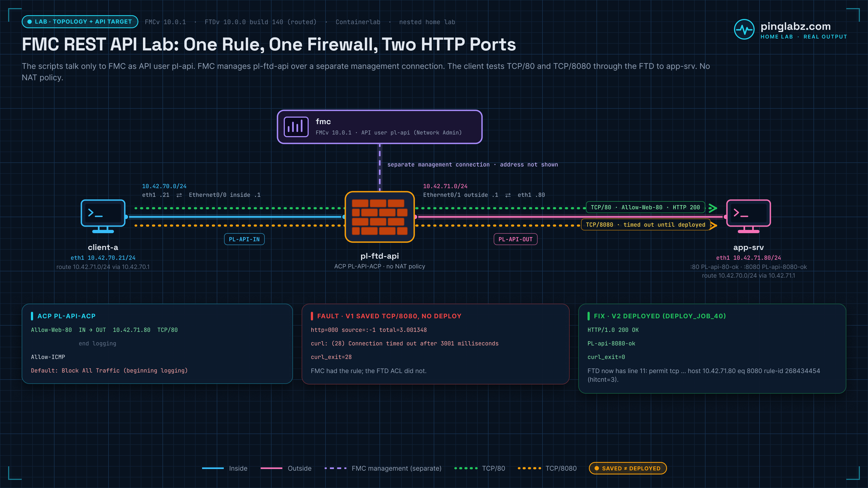
Task: Click TCP/80 · Allow-Web-80 · HTTP 200 label
Action: point(645,207)
